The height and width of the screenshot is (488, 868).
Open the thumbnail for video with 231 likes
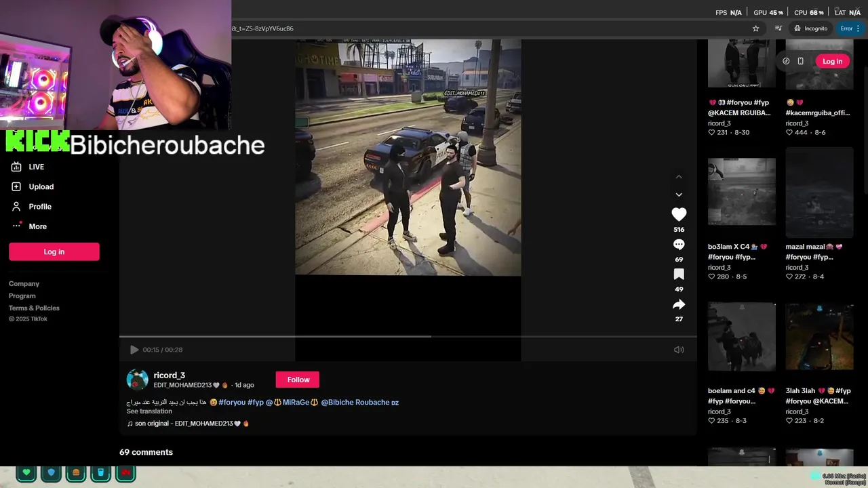[x=742, y=64]
